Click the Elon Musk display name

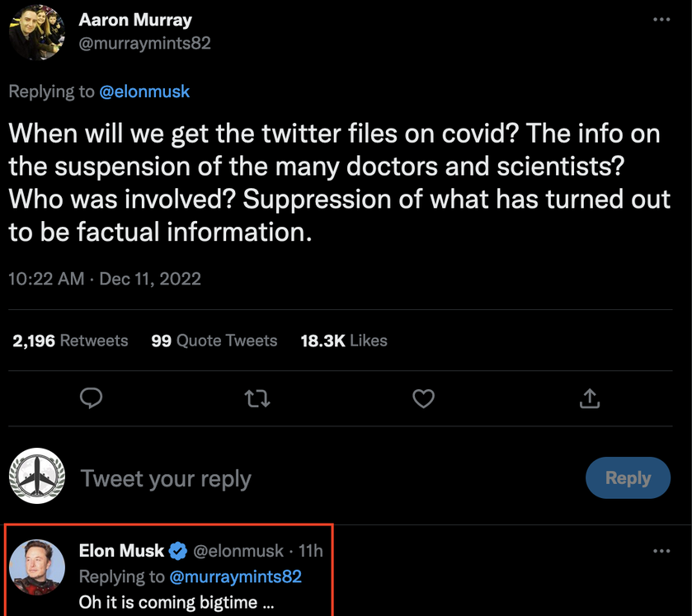pyautogui.click(x=121, y=551)
